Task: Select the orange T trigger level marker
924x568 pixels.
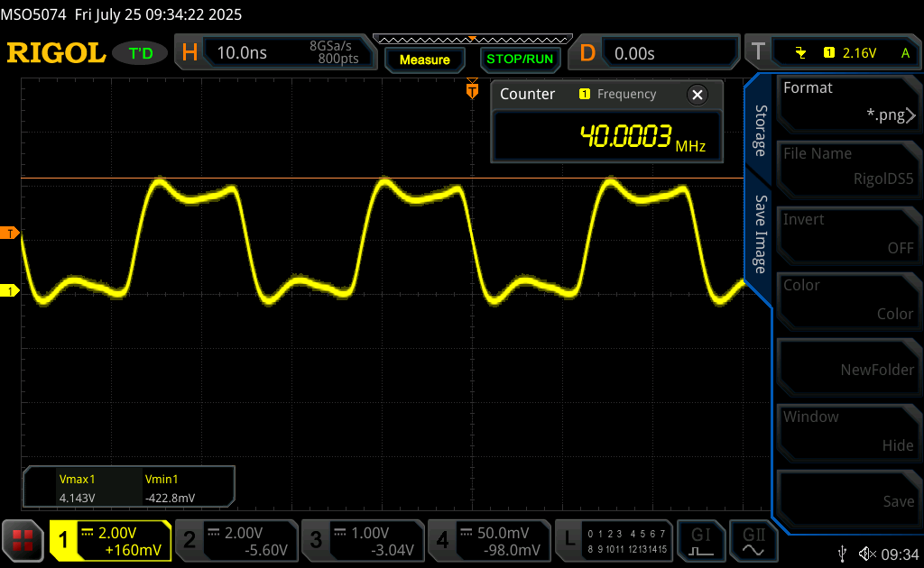Action: coord(9,234)
